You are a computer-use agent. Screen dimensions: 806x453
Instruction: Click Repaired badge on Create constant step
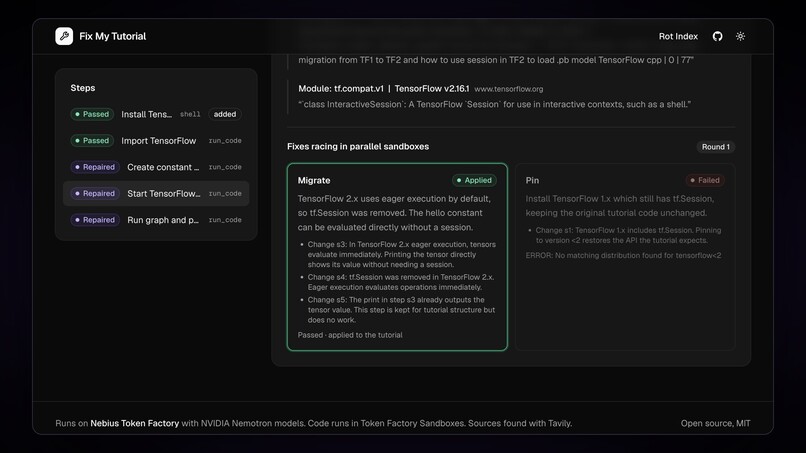pos(95,167)
